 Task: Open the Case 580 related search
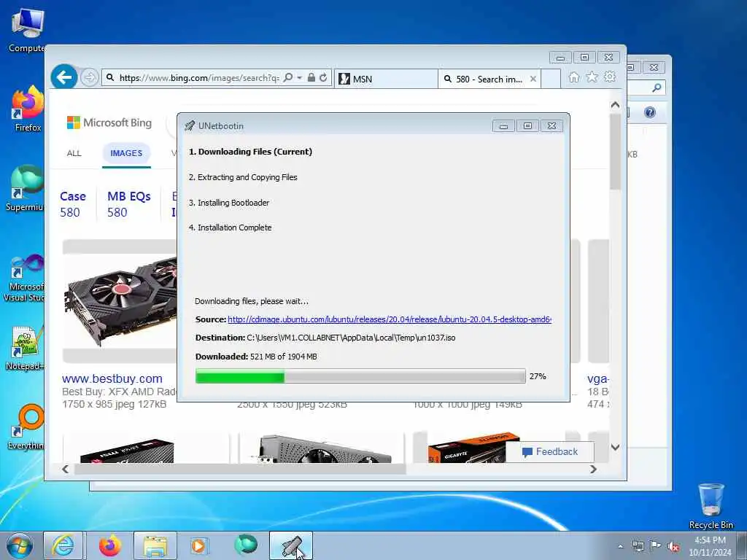pos(73,204)
